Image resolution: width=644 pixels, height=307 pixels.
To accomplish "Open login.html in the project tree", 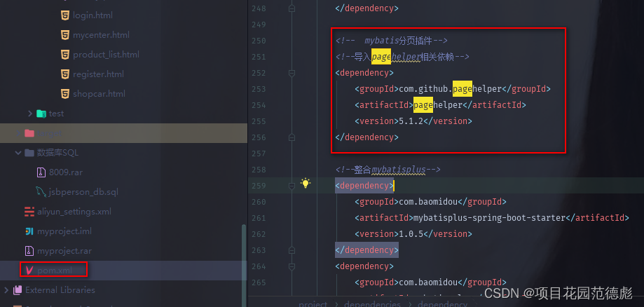I will pos(93,15).
